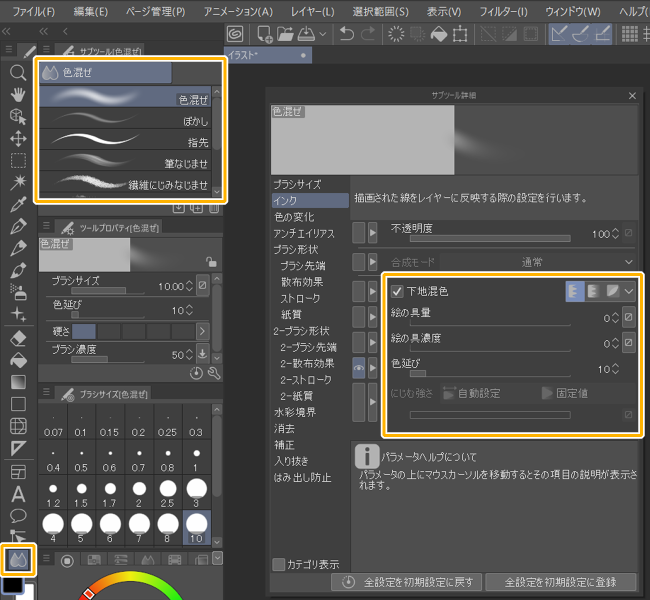Select the Eyedropper tool
Screen dimensions: 650x600
click(x=18, y=204)
